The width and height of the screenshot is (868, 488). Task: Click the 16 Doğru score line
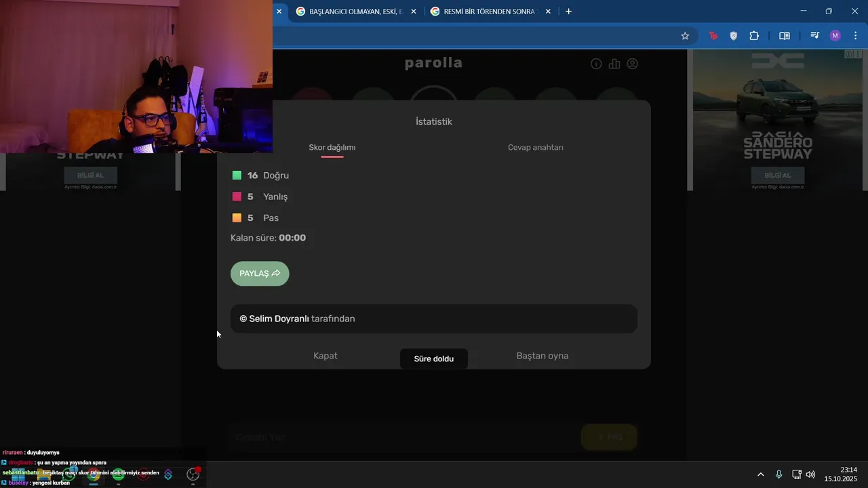click(260, 176)
